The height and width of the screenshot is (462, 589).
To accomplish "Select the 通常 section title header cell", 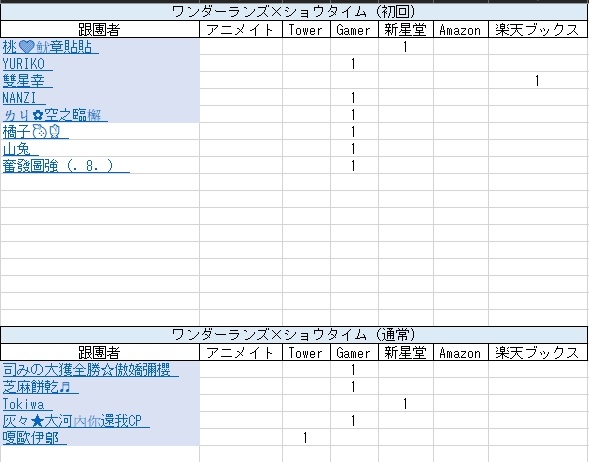I will 294,335.
